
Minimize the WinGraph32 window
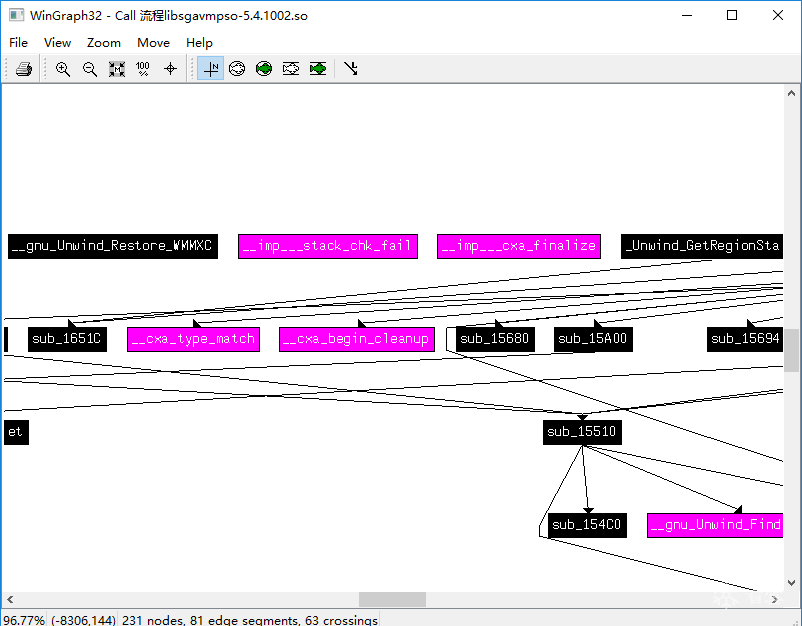(x=686, y=15)
